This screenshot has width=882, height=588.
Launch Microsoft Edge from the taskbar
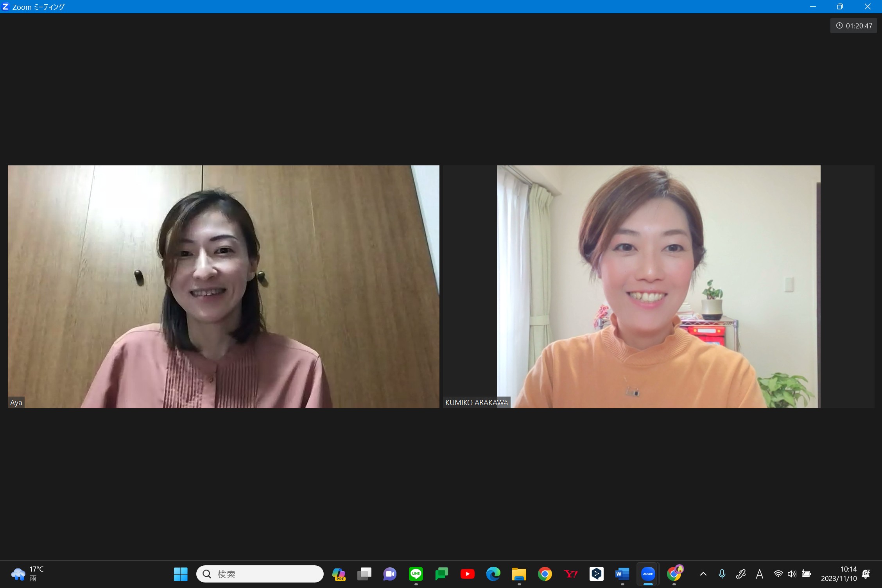click(x=493, y=574)
